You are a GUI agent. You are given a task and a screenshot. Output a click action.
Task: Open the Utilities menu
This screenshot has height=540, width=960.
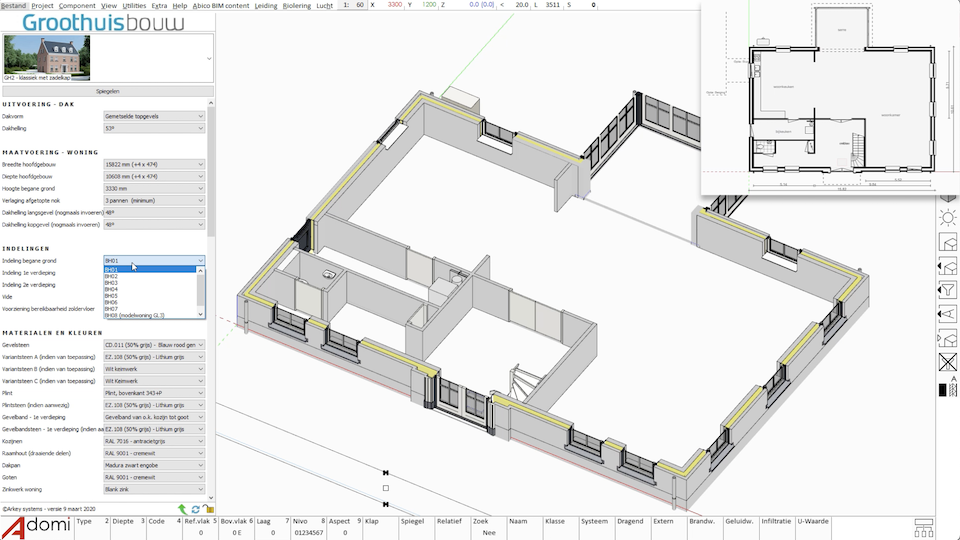pos(134,5)
